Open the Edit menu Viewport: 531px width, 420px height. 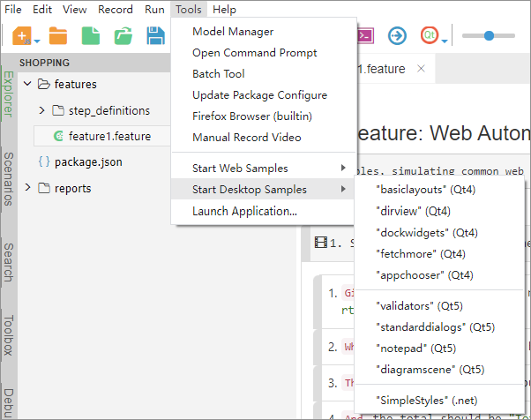click(42, 9)
